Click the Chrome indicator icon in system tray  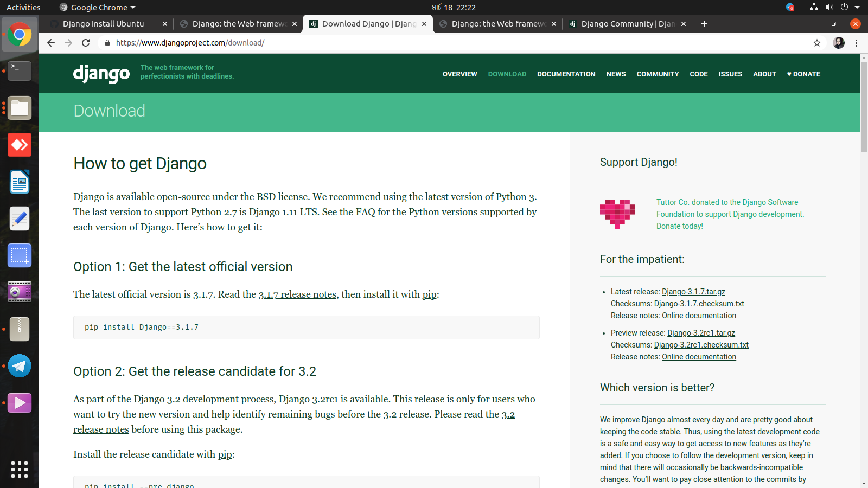click(790, 7)
